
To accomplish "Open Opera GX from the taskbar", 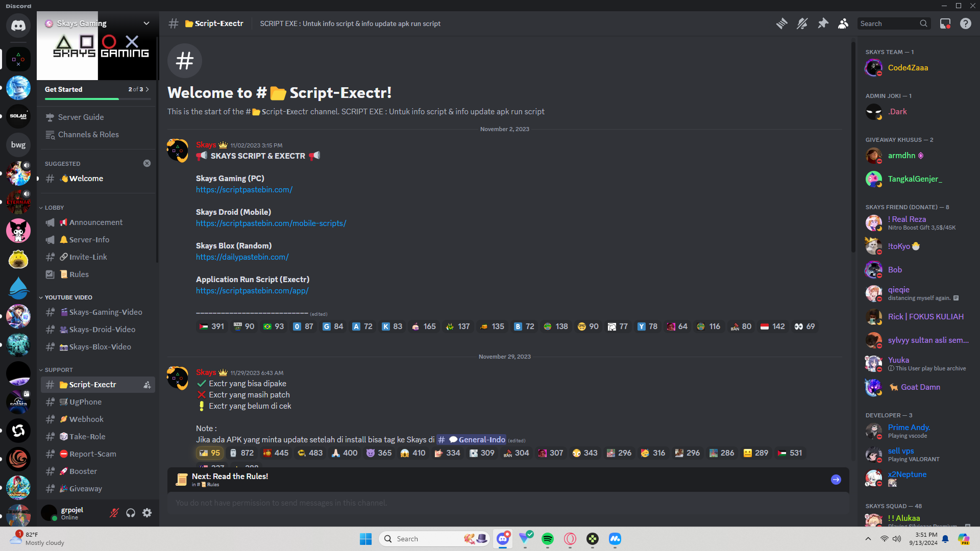I will 570,539.
